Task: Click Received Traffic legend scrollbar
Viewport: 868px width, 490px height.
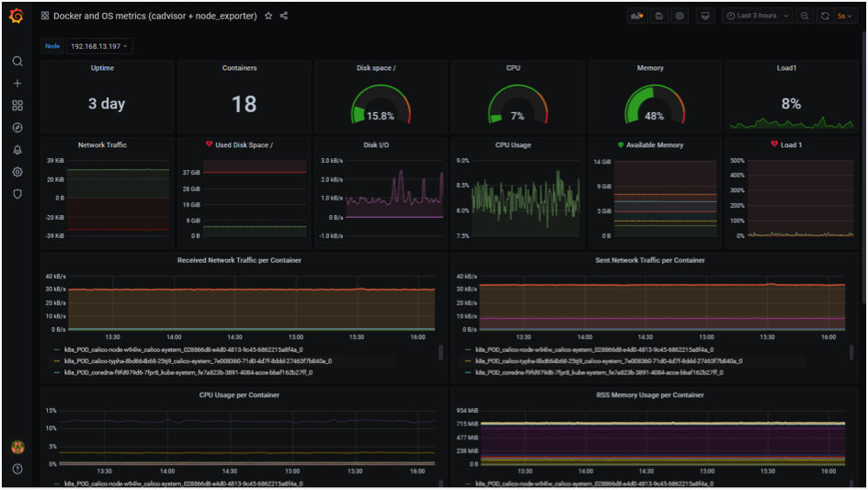Action: coord(440,352)
